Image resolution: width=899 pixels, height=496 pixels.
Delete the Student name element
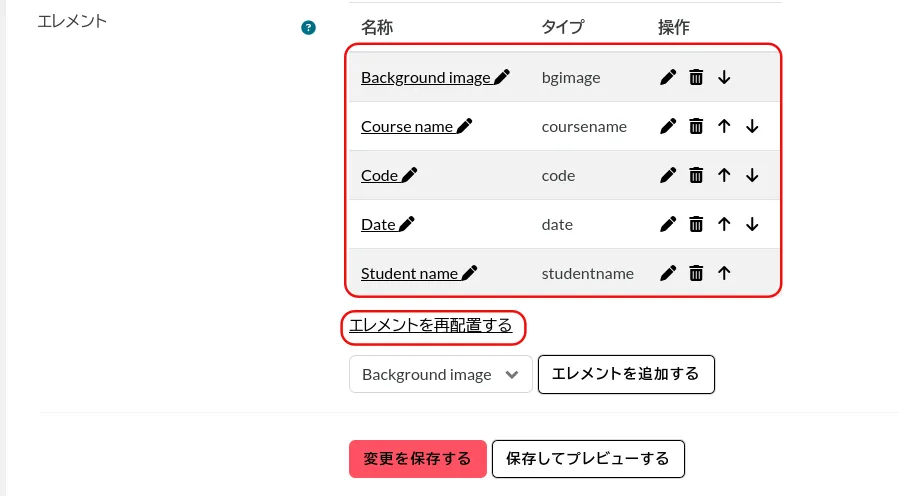(696, 273)
